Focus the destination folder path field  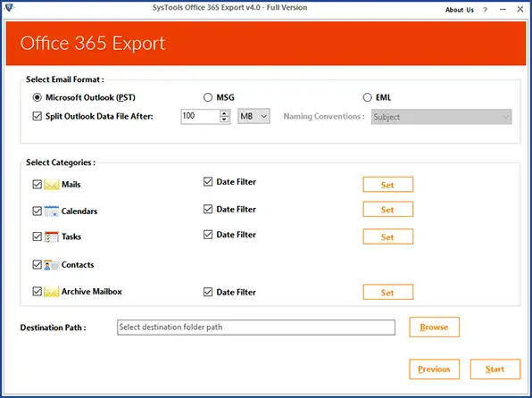[x=256, y=328]
